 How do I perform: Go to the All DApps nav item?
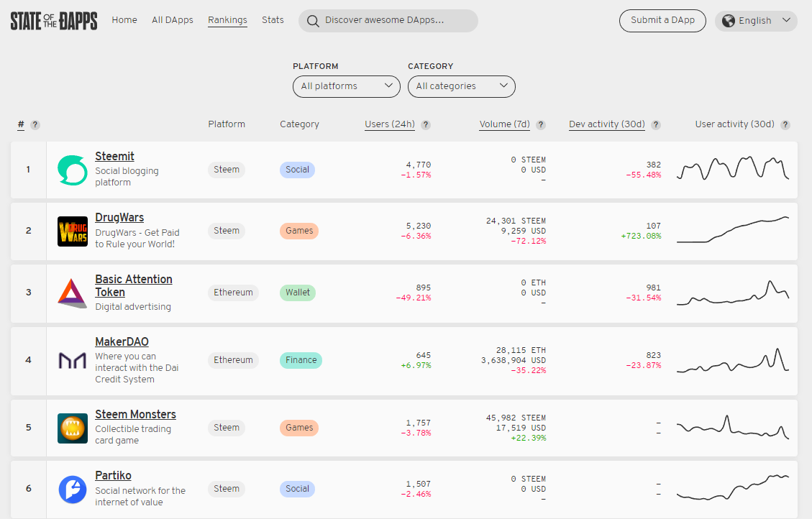click(173, 20)
